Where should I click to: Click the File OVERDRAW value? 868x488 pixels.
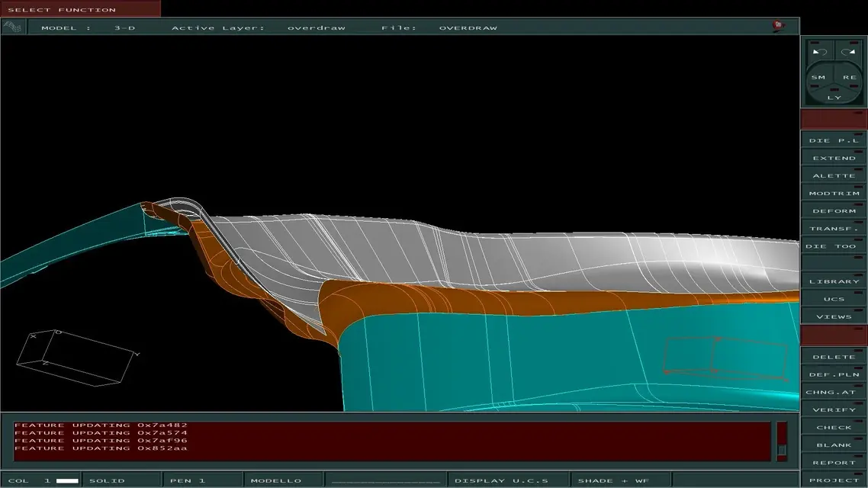[468, 27]
